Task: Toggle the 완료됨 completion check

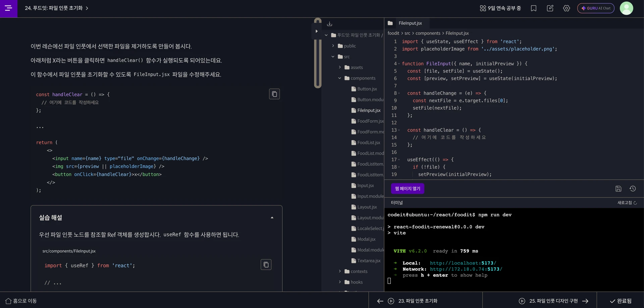Action: pyautogui.click(x=621, y=301)
